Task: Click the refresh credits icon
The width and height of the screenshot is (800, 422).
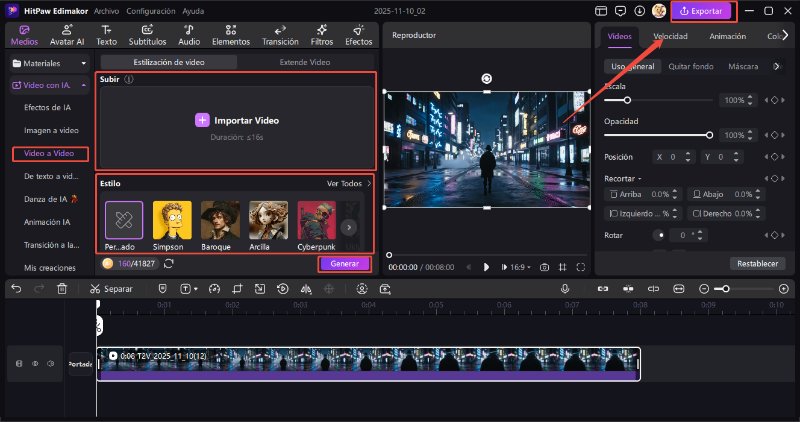Action: point(169,263)
